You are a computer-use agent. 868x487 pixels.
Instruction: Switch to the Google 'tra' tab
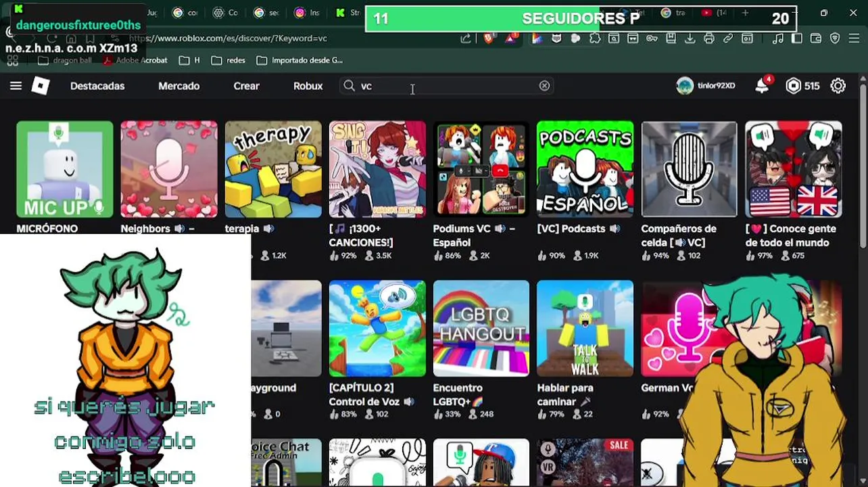click(674, 13)
